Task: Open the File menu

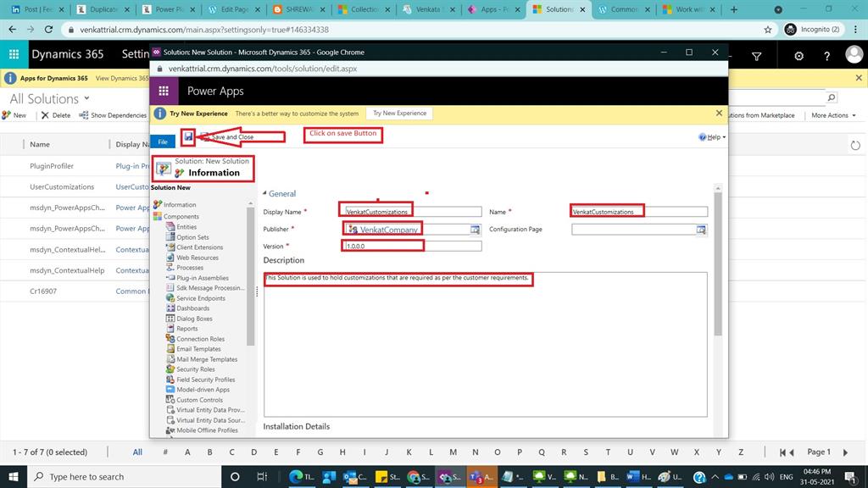Action: pos(163,141)
